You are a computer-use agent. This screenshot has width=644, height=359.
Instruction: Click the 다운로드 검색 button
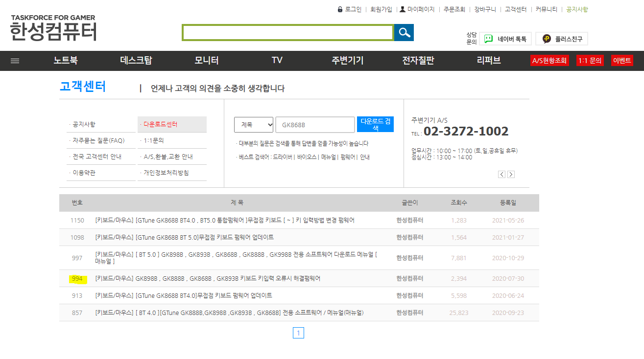click(x=375, y=124)
